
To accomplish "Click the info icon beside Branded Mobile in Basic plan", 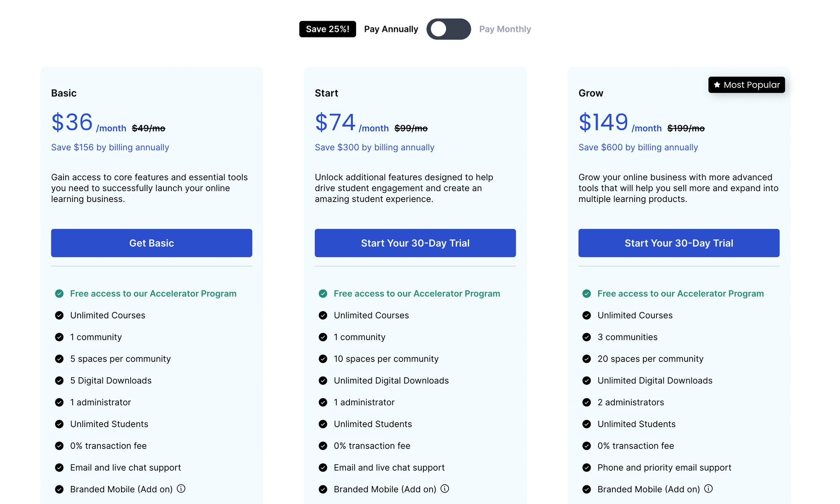I will coord(181,489).
